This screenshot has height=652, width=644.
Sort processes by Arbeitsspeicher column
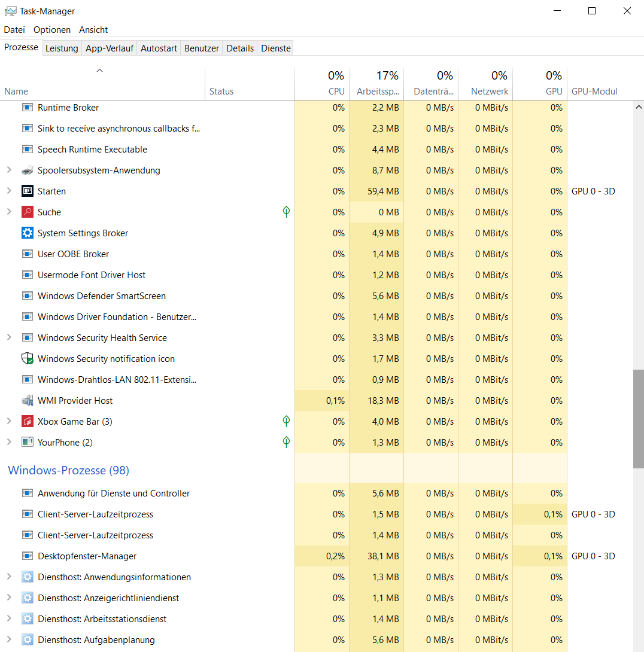pyautogui.click(x=376, y=84)
